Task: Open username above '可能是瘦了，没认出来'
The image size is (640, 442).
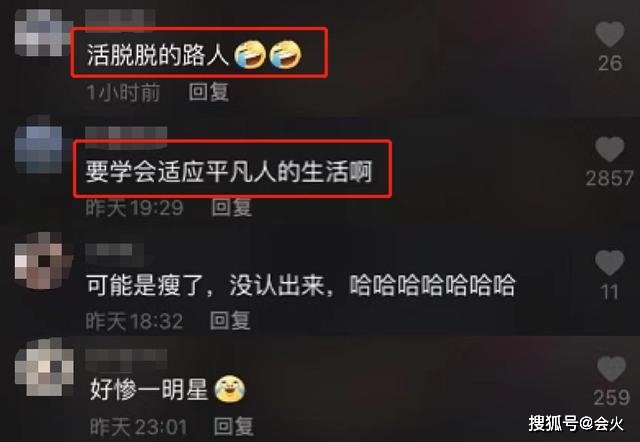Action: (x=115, y=250)
